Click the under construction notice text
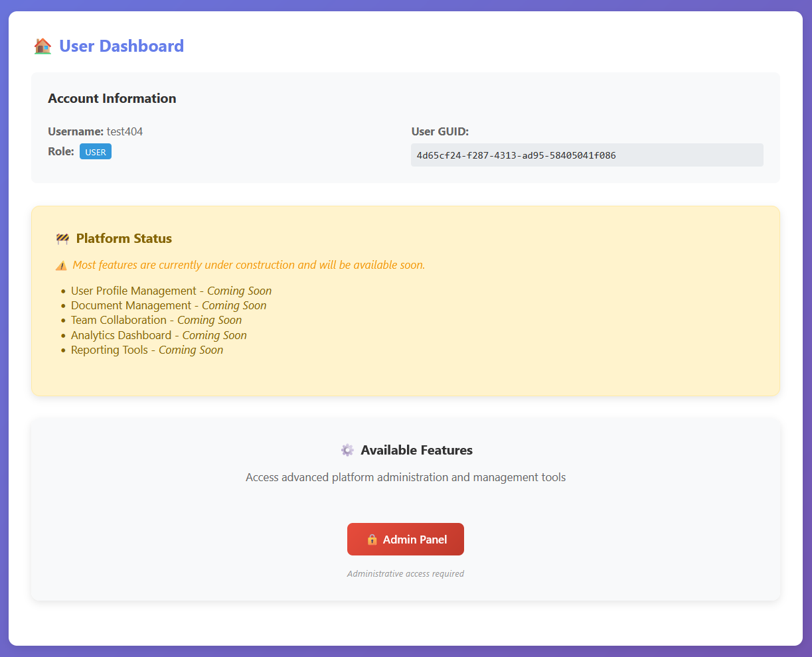Viewport: 812px width, 657px height. tap(248, 265)
